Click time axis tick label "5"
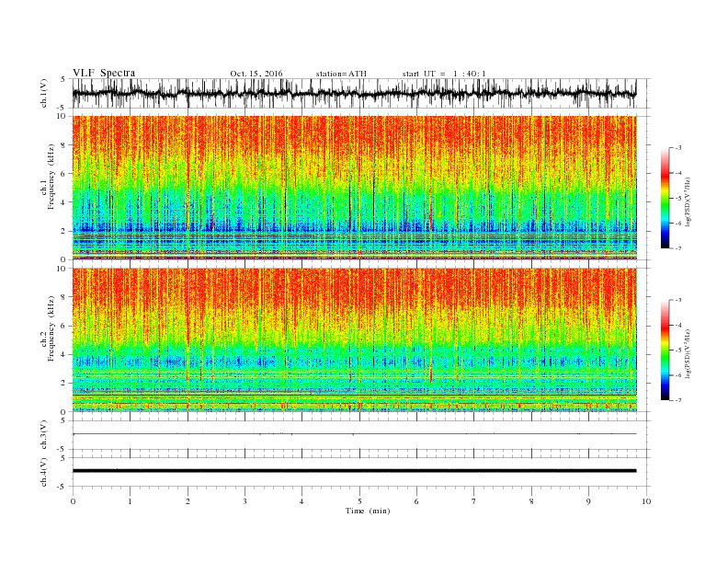Image resolution: width=728 pixels, height=563 pixels. pos(359,501)
